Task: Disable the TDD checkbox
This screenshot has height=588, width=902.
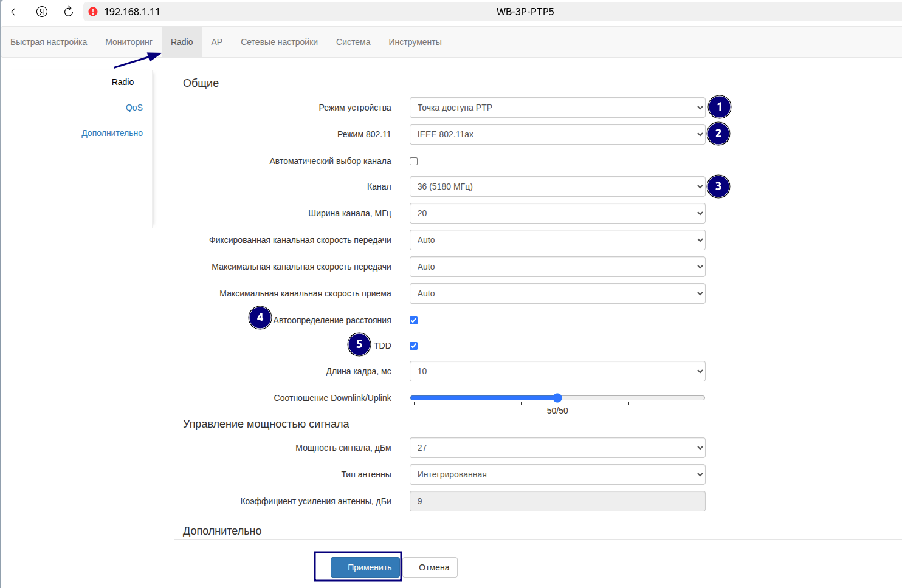Action: tap(414, 346)
